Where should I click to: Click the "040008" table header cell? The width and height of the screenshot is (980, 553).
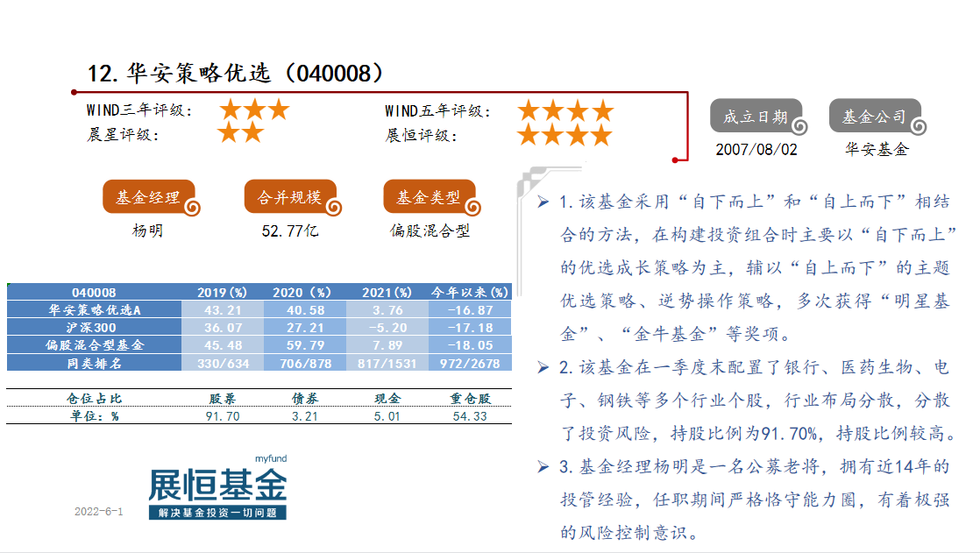[x=94, y=293]
